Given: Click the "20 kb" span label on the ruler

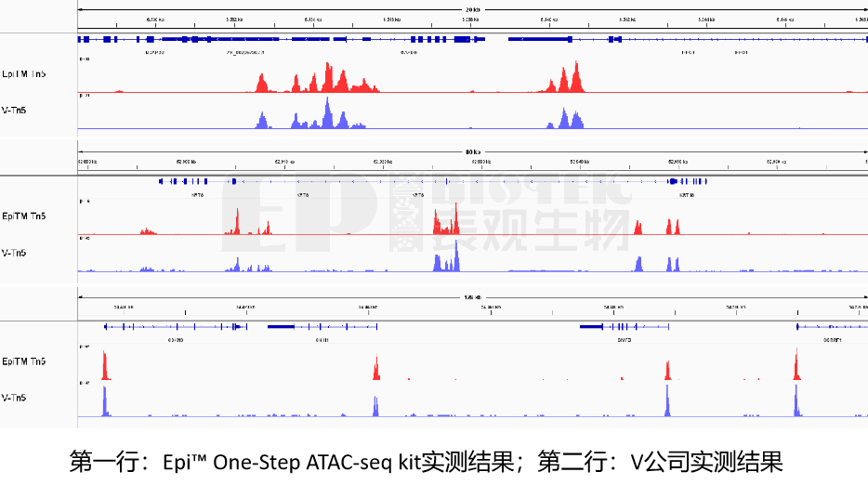Looking at the screenshot, I should point(472,9).
